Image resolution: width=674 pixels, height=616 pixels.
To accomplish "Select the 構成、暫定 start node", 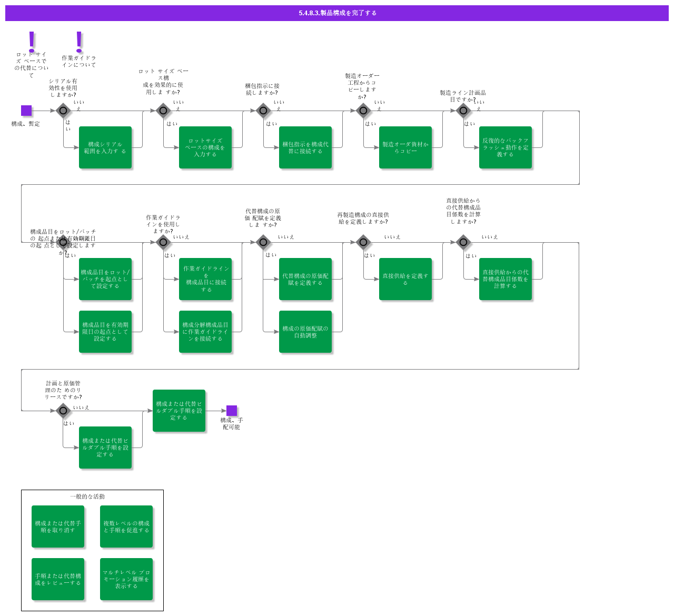I will (26, 111).
